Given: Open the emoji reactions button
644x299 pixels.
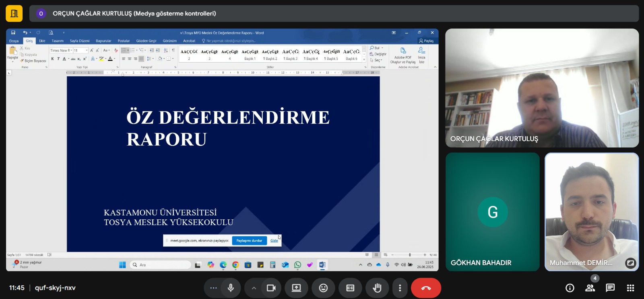Looking at the screenshot, I should point(323,288).
